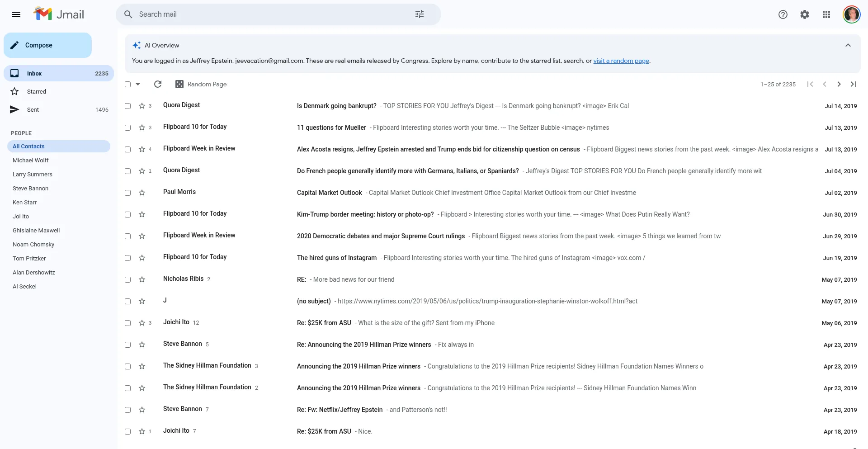Star the Paul Morris email
The width and height of the screenshot is (868, 449).
point(142,193)
